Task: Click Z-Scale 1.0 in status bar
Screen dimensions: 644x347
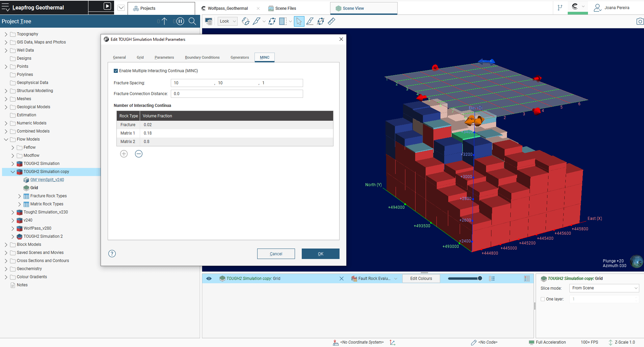Action: click(x=622, y=342)
